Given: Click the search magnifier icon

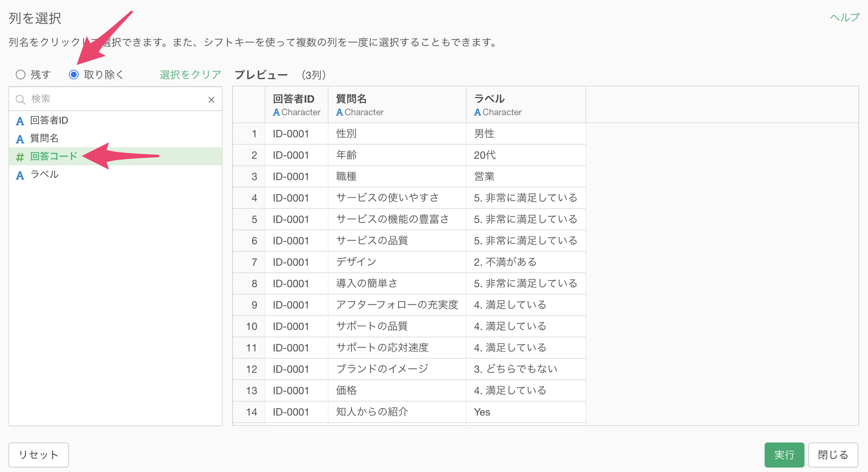Looking at the screenshot, I should tap(21, 100).
